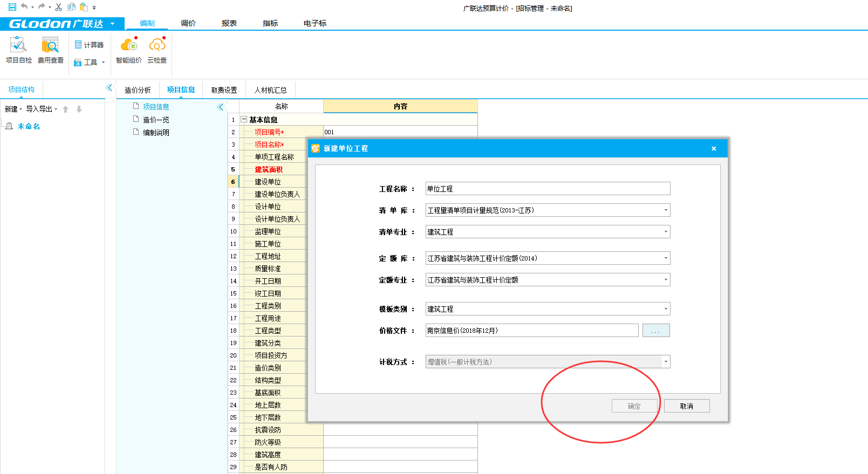Select 项目信息 item in side list
Screen dimensions: 868x474
[156, 107]
